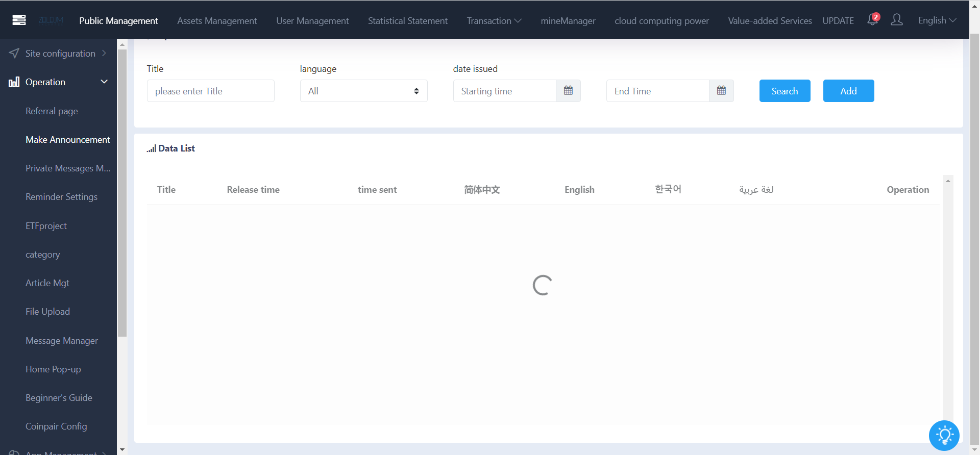The width and height of the screenshot is (980, 455).
Task: Select Make Announcement in sidebar
Action: (68, 139)
